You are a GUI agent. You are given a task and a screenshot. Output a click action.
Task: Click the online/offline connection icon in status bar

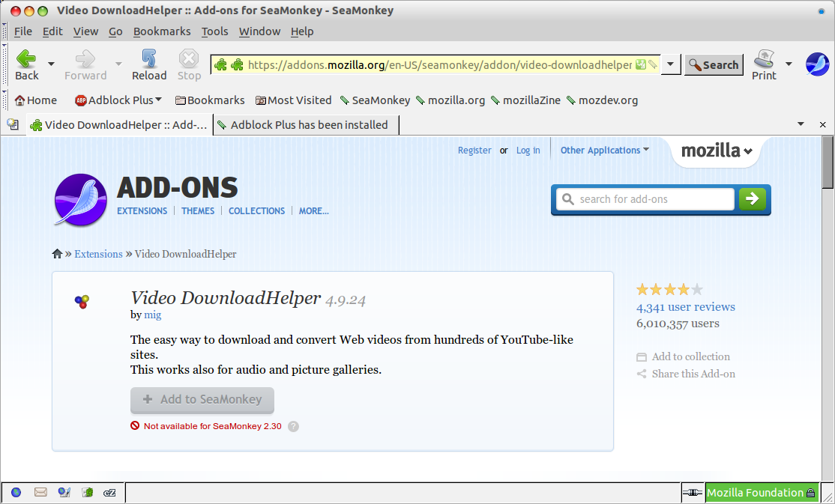coord(693,492)
